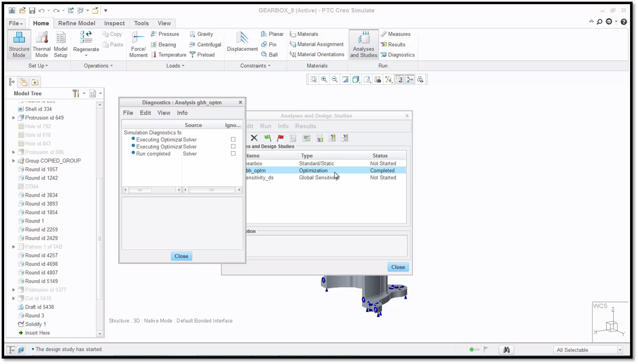638x364 pixels.
Task: Stop run with the red flag
Action: [x=280, y=138]
